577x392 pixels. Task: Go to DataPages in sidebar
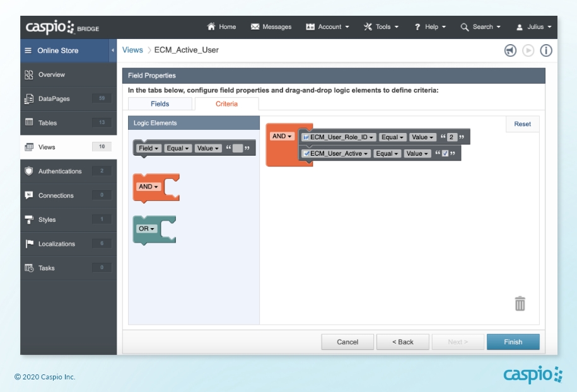[x=54, y=99]
